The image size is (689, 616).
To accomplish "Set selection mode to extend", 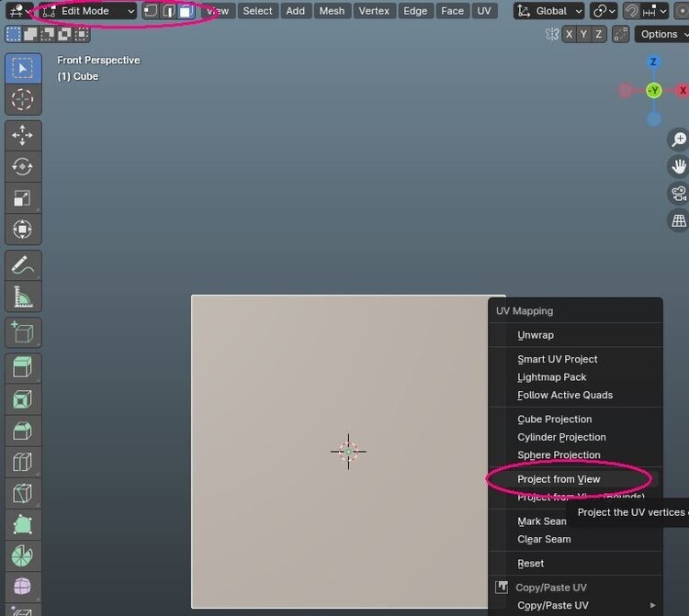I will pyautogui.click(x=30, y=34).
